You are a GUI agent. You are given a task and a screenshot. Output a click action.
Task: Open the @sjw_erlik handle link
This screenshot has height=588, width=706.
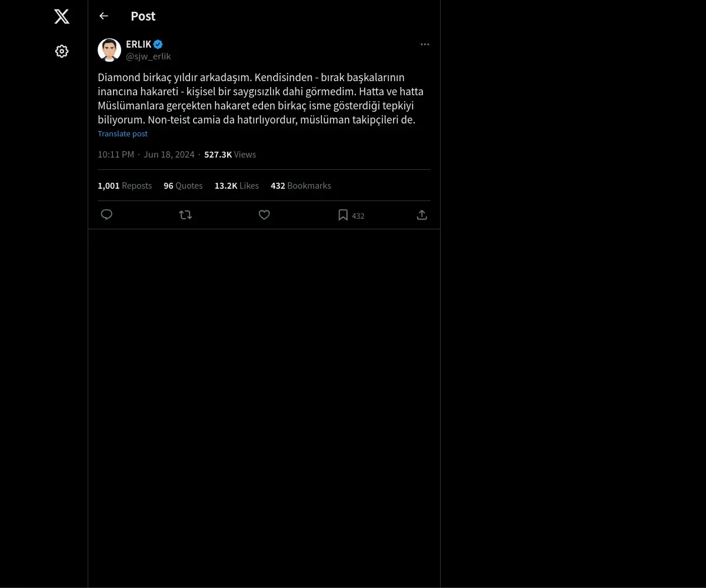click(148, 56)
